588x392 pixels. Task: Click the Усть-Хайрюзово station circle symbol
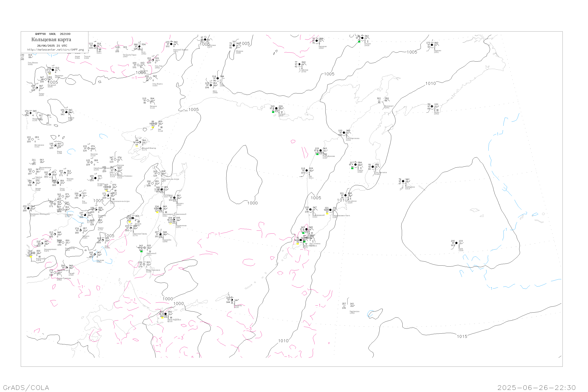[320, 151]
